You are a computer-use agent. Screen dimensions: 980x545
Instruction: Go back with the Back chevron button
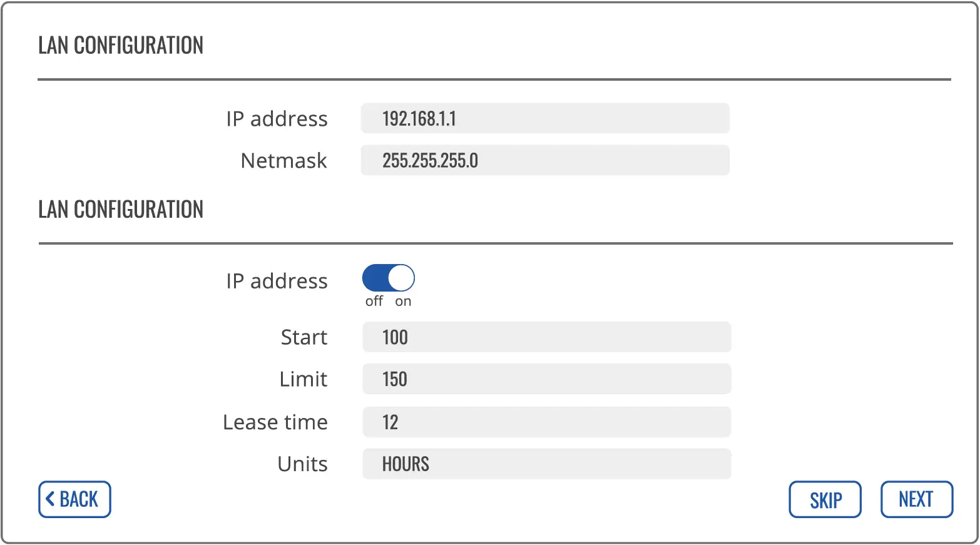pyautogui.click(x=74, y=499)
